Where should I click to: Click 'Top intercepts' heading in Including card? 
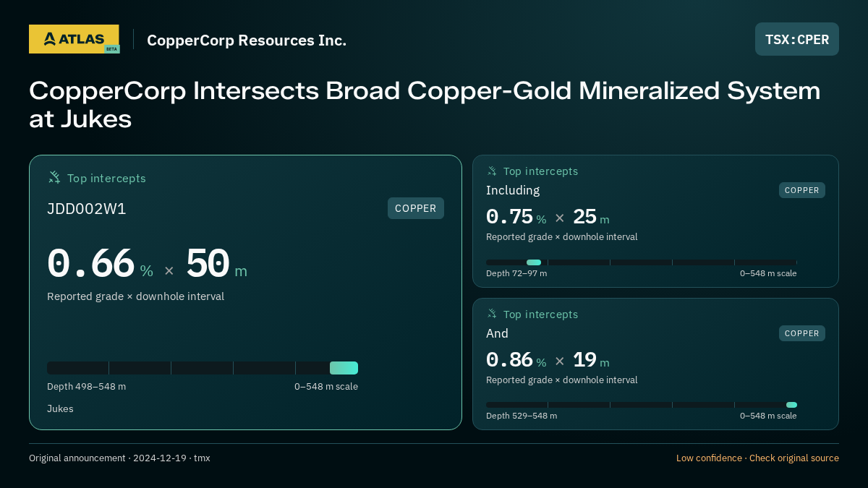pos(540,171)
